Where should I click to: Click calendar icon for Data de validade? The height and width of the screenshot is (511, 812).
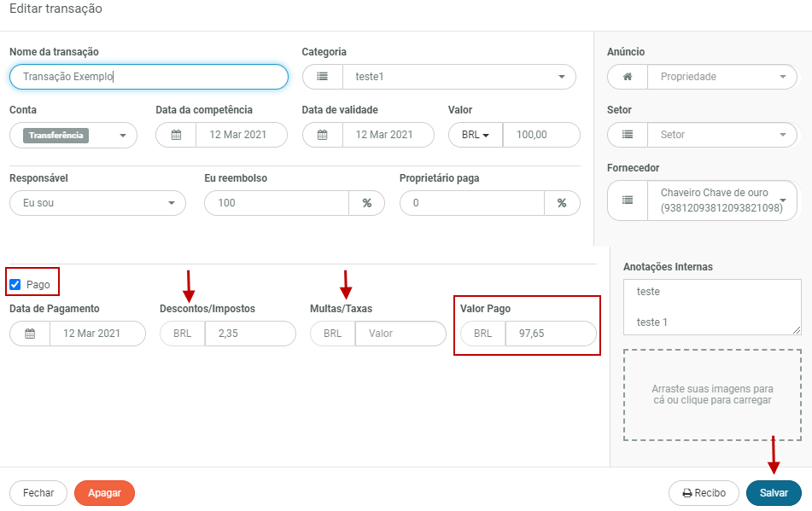pos(323,135)
